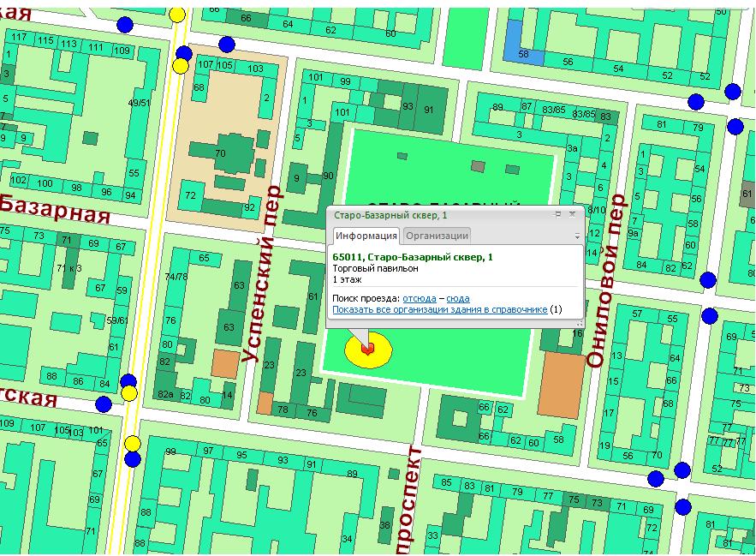
Task: Click the blue stop marker near building 66
Action: click(226, 45)
